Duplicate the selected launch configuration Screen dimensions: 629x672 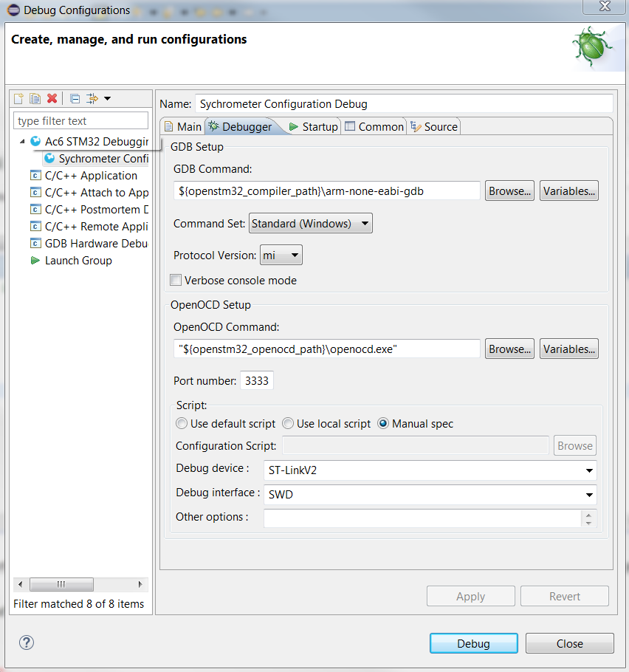35,98
